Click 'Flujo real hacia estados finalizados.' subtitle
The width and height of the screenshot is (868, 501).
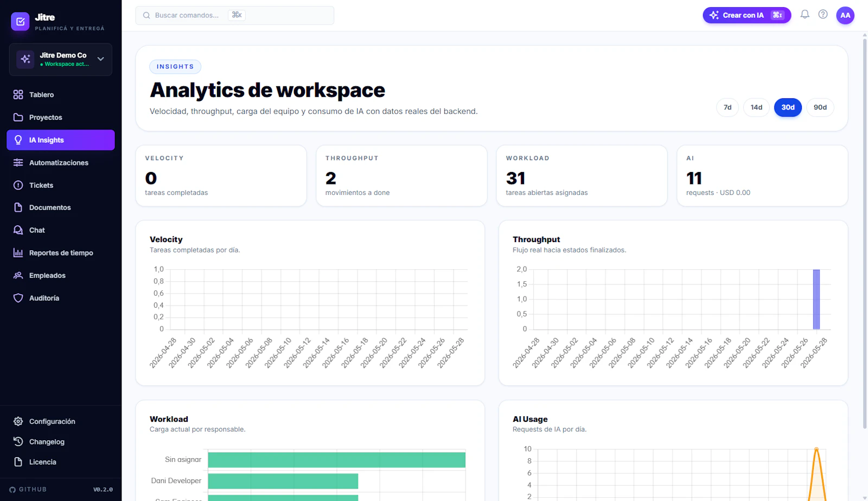tap(569, 250)
